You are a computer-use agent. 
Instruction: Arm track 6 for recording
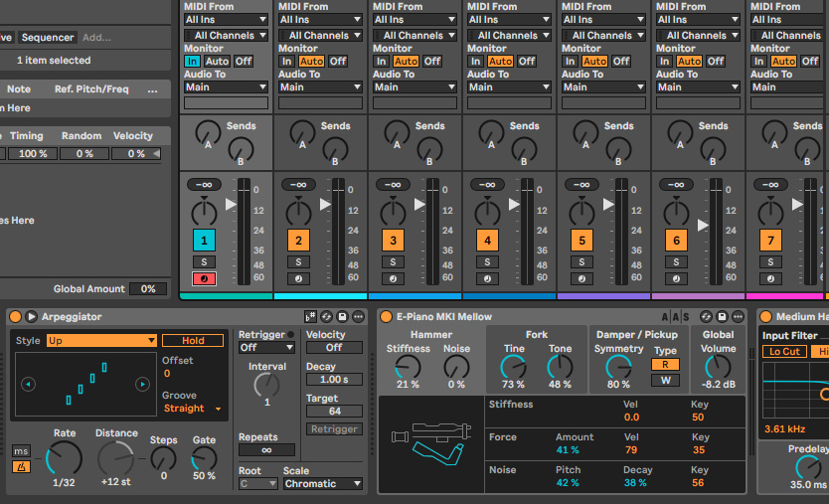coord(676,278)
